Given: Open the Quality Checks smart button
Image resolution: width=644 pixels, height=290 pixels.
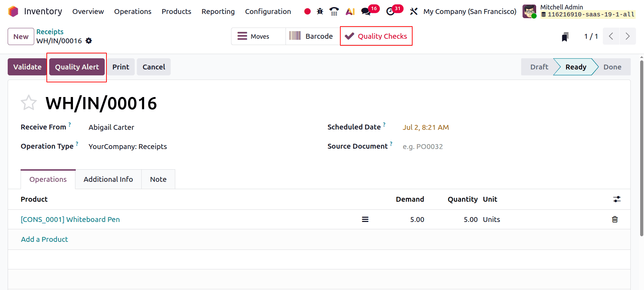Looking at the screenshot, I should click(376, 36).
